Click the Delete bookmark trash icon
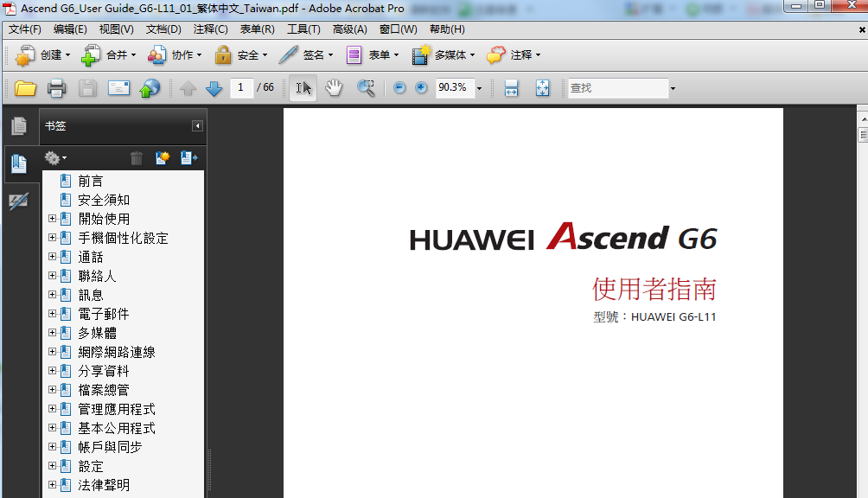Screen dimensions: 868x498 [137, 158]
